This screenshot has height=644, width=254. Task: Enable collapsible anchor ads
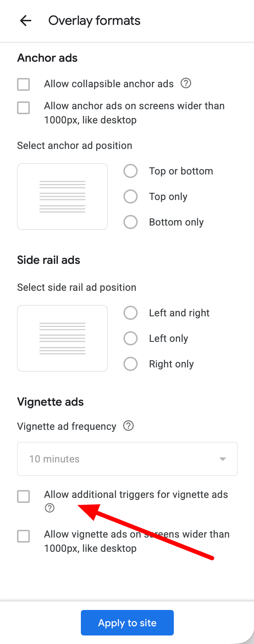(x=23, y=84)
